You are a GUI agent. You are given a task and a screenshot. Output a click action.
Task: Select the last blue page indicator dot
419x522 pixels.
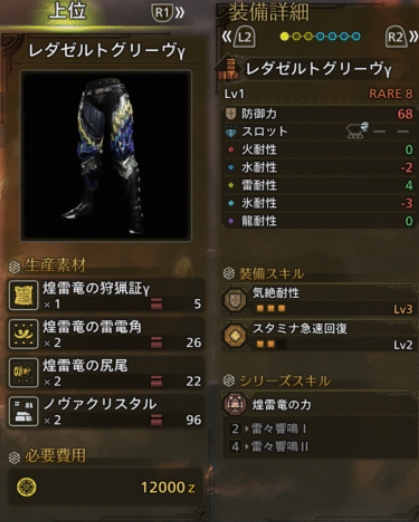click(x=356, y=36)
